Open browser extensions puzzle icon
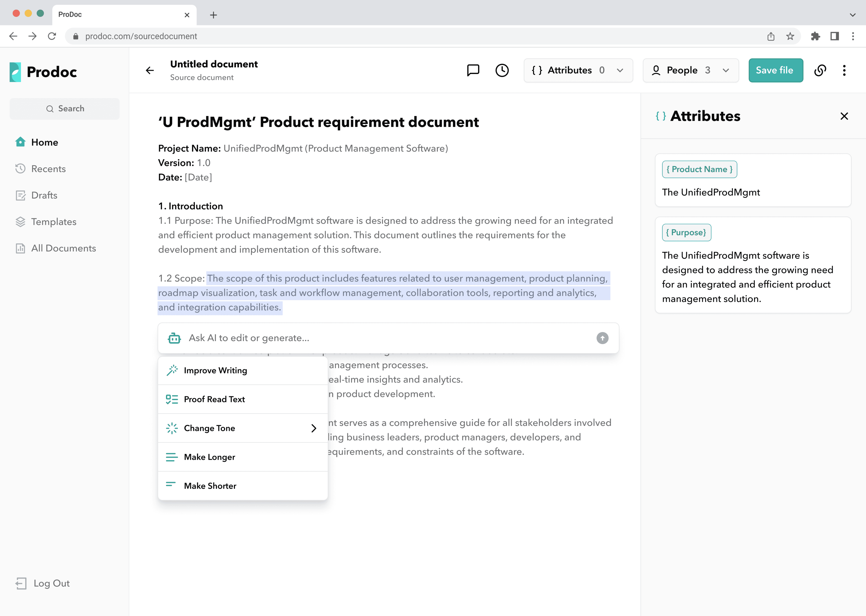Viewport: 866px width, 616px height. [x=815, y=36]
